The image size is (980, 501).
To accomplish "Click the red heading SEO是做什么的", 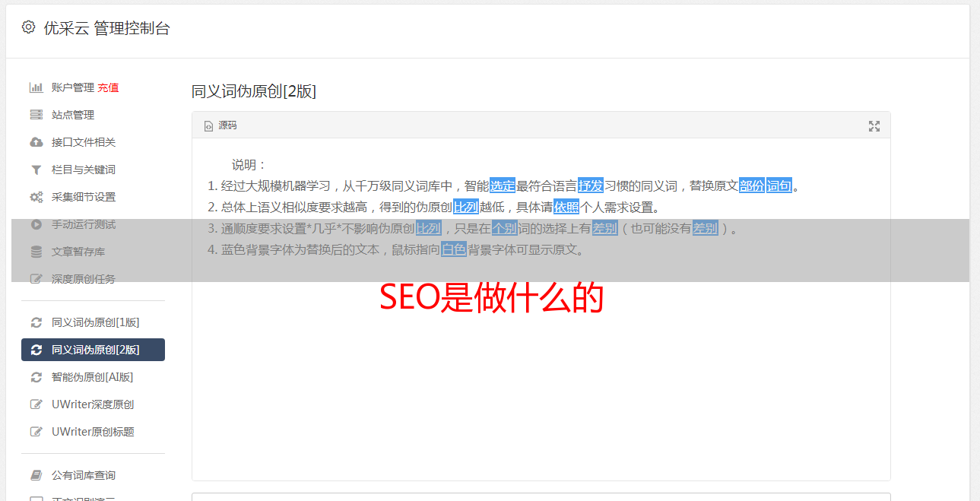I will click(x=491, y=299).
